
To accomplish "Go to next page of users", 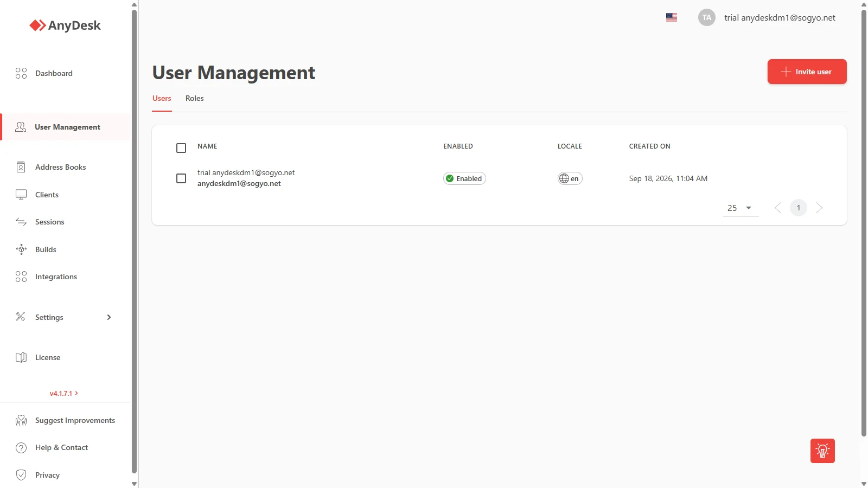I will tap(819, 208).
